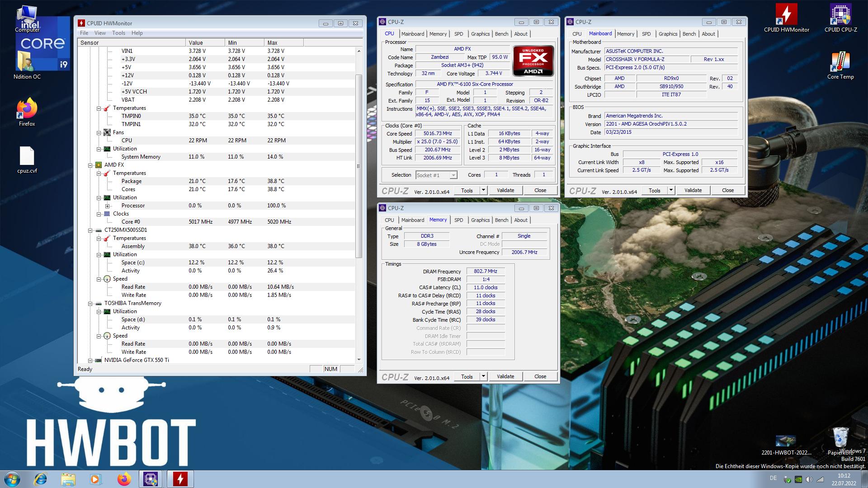Open About tab in CPU-Z CPU window

click(521, 34)
